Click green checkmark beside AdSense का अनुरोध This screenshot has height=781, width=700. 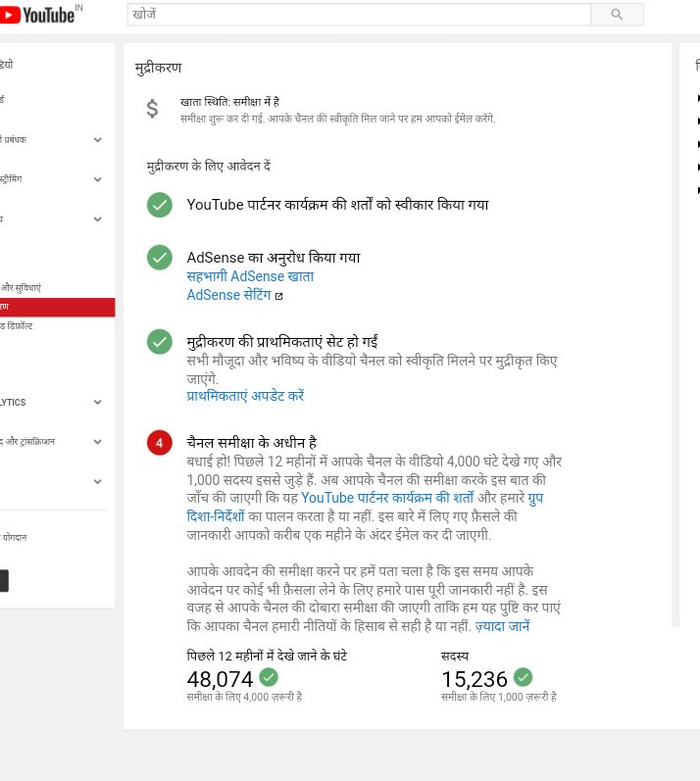tap(160, 258)
